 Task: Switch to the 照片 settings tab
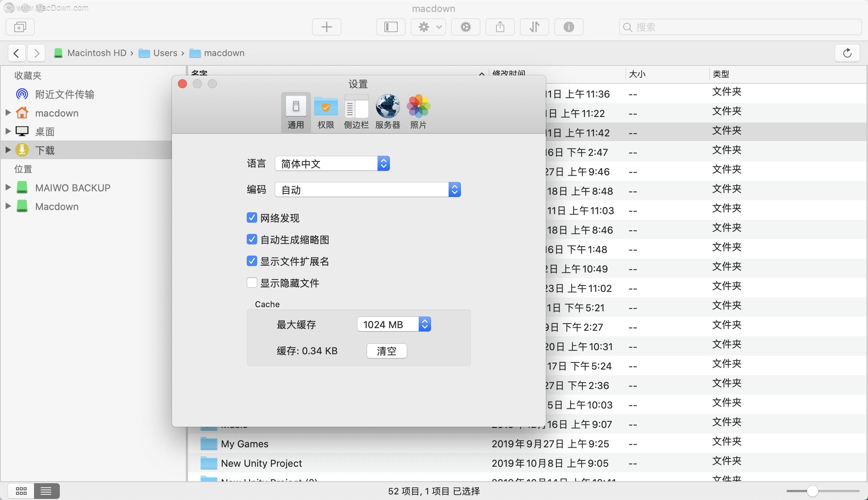418,112
